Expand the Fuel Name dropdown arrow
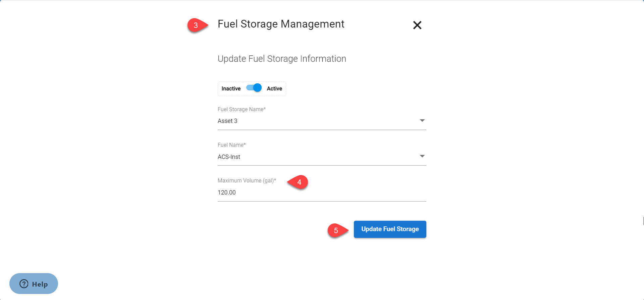 point(422,156)
